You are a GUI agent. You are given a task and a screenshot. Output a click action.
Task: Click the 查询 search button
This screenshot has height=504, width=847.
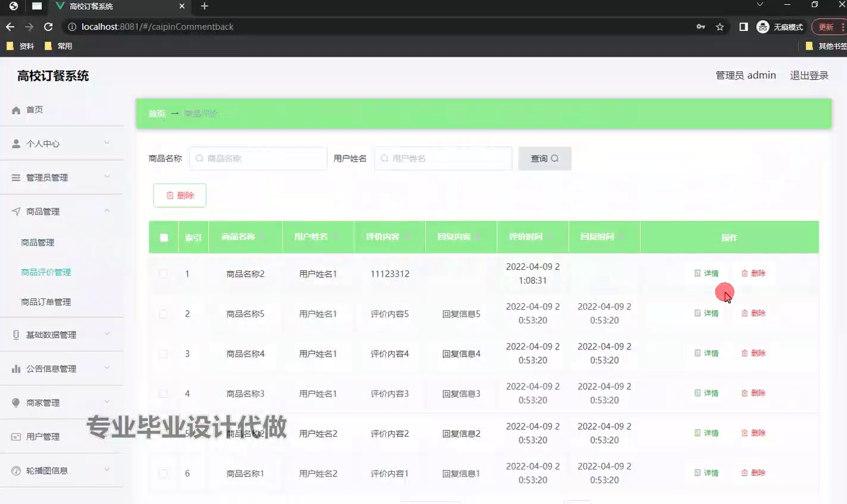coord(545,159)
